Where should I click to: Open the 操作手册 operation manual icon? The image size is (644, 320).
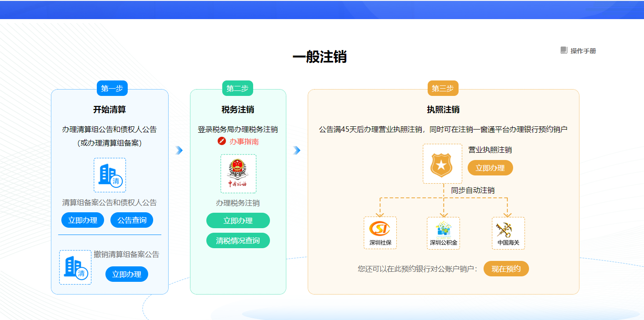click(x=564, y=51)
